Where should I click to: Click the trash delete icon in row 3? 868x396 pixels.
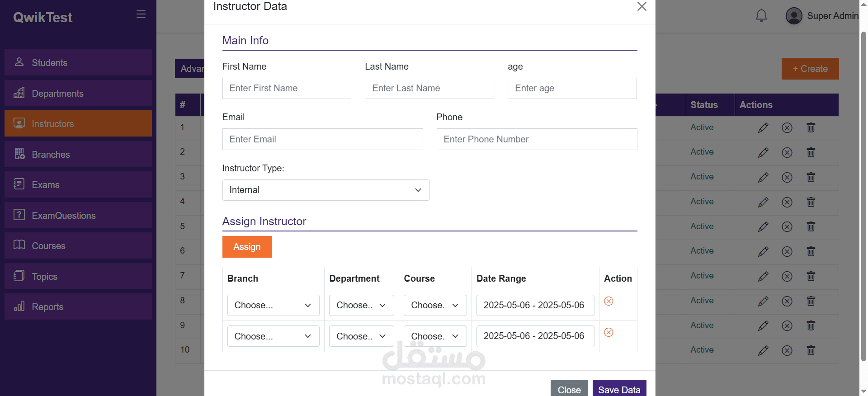point(811,177)
